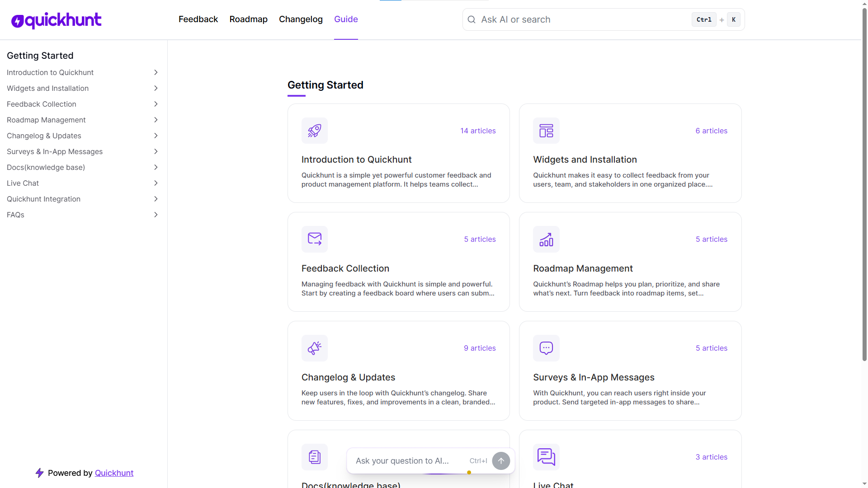Open Docs(knowledge base) sidebar item
The height and width of the screenshot is (488, 868).
[x=46, y=167]
